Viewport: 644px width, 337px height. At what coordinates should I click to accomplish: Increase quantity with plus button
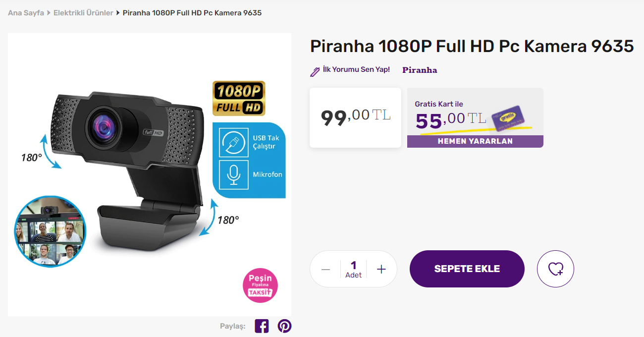tap(381, 269)
